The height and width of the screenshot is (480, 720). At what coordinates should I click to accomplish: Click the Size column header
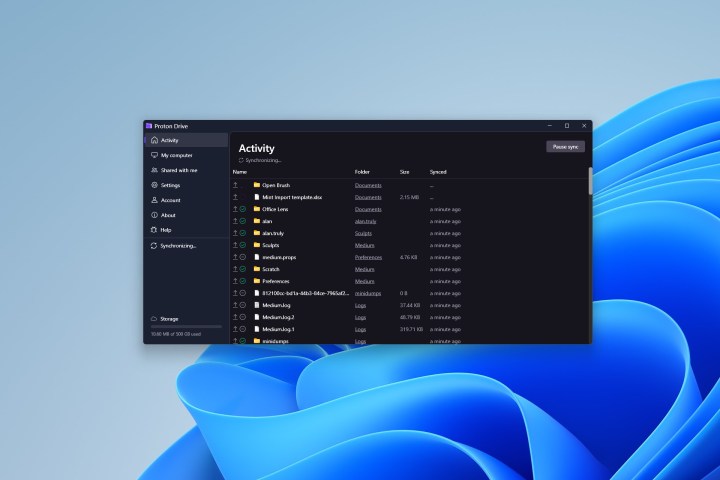pos(405,172)
